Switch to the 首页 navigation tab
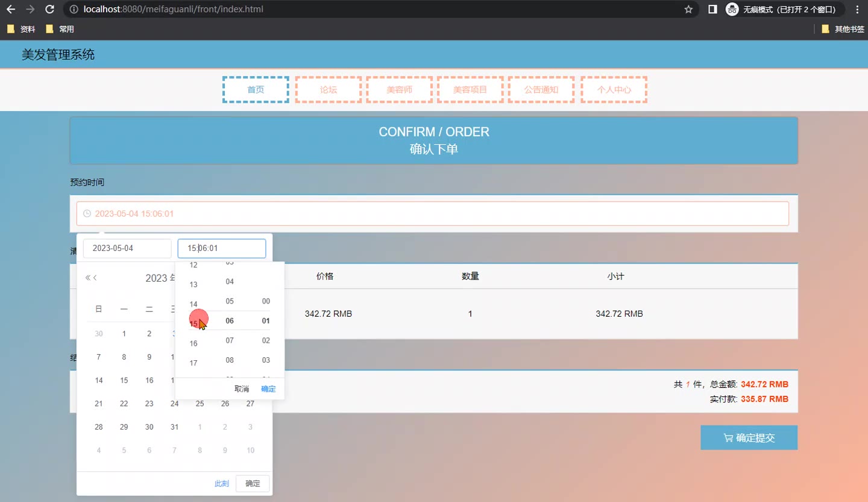 [256, 89]
